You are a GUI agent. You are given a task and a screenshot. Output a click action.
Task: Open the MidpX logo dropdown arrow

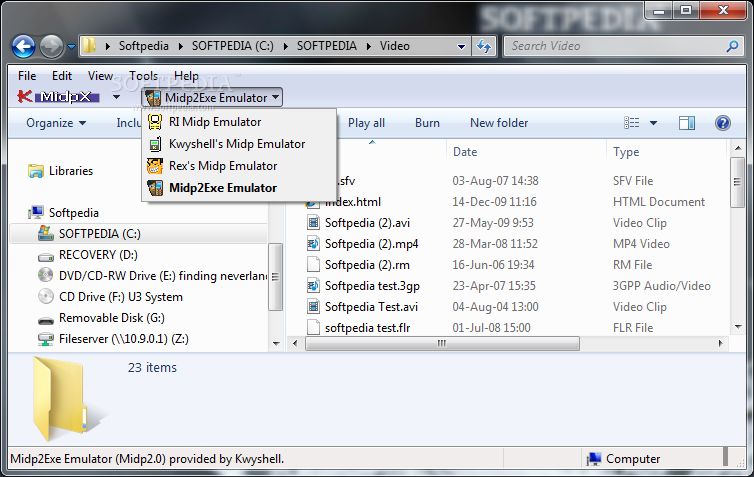pyautogui.click(x=116, y=97)
